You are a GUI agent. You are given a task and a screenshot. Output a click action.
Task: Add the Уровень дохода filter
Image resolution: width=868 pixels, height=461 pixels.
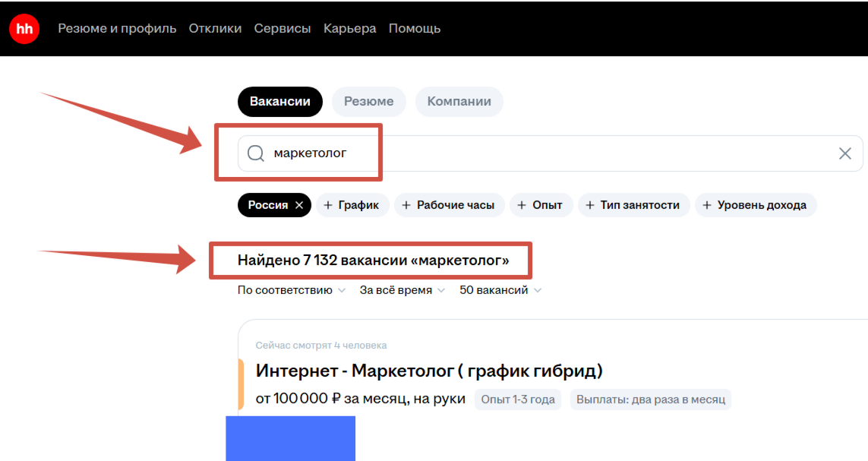pyautogui.click(x=755, y=205)
